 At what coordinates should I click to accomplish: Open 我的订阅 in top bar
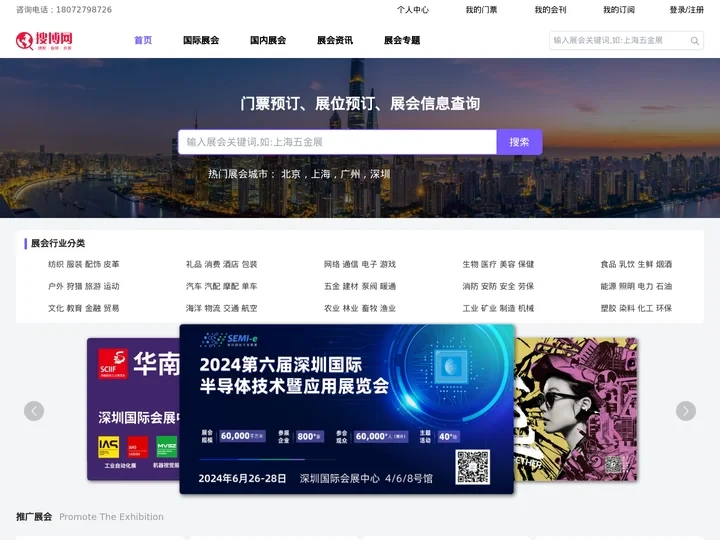pyautogui.click(x=619, y=10)
